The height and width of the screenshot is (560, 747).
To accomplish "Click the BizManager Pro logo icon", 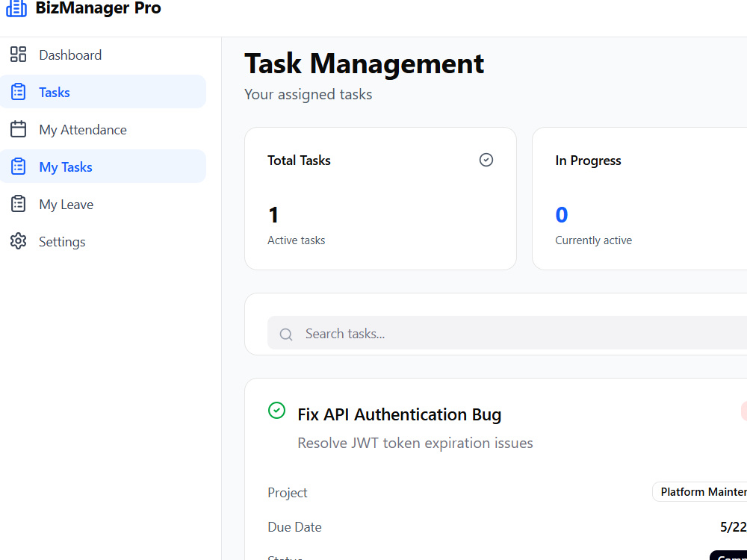I will [x=16, y=8].
